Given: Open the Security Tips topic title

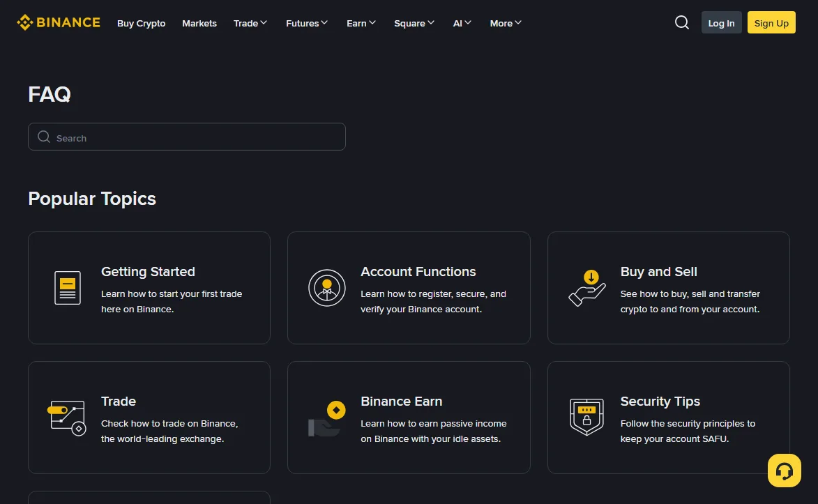Looking at the screenshot, I should pos(660,402).
